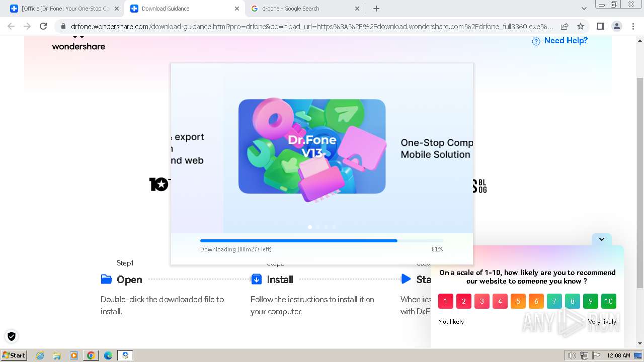Click the Install step download icon
The width and height of the screenshot is (644, 362).
256,279
